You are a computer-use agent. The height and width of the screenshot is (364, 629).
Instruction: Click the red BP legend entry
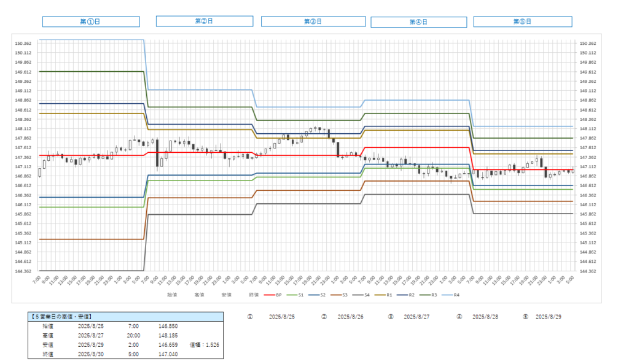[x=274, y=295]
